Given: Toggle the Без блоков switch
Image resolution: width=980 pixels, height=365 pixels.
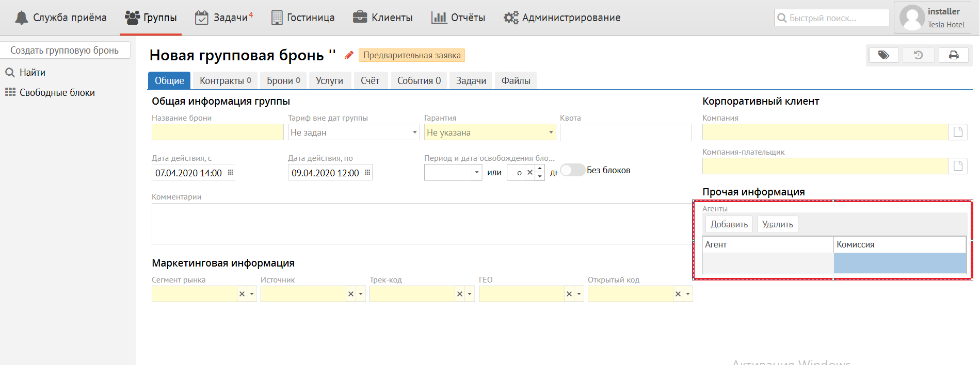Looking at the screenshot, I should 572,170.
